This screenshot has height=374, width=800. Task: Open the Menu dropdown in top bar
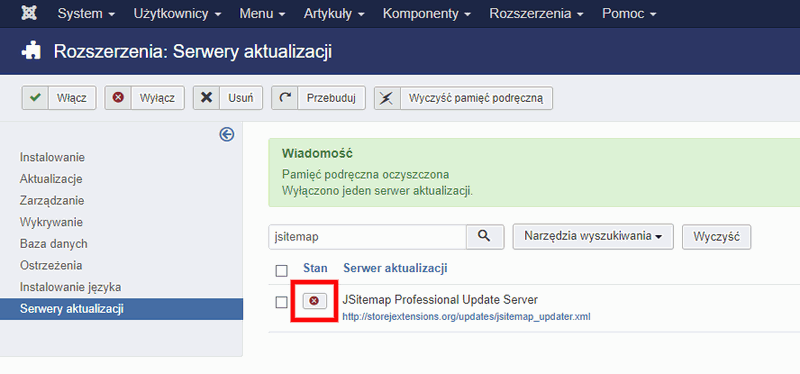262,14
